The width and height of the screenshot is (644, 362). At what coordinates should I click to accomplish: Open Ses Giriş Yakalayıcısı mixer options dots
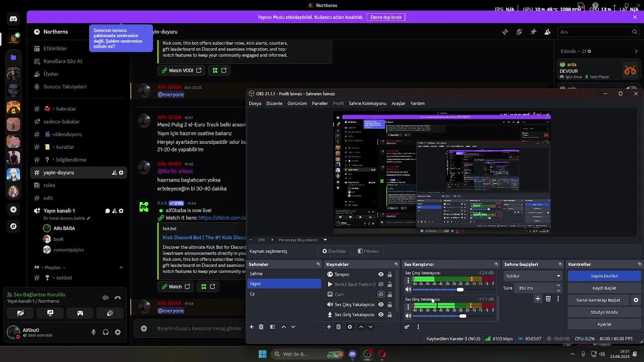[408, 306]
